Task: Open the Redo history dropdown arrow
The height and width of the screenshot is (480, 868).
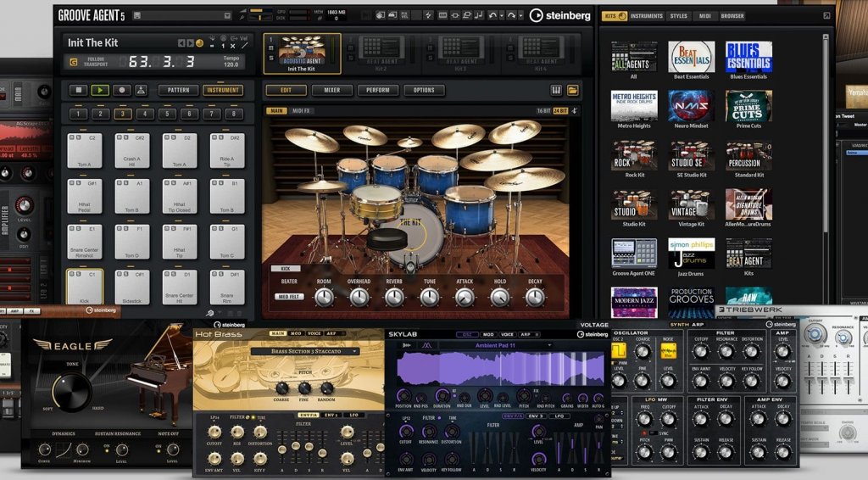Action: click(x=521, y=15)
